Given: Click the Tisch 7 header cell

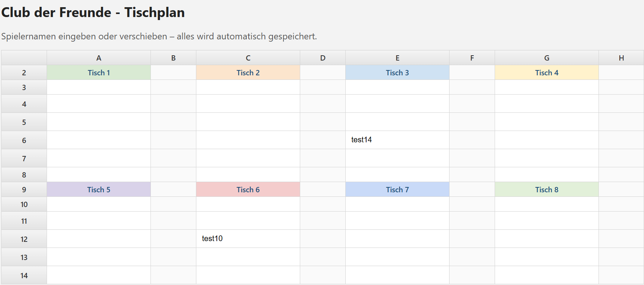Looking at the screenshot, I should click(x=397, y=189).
